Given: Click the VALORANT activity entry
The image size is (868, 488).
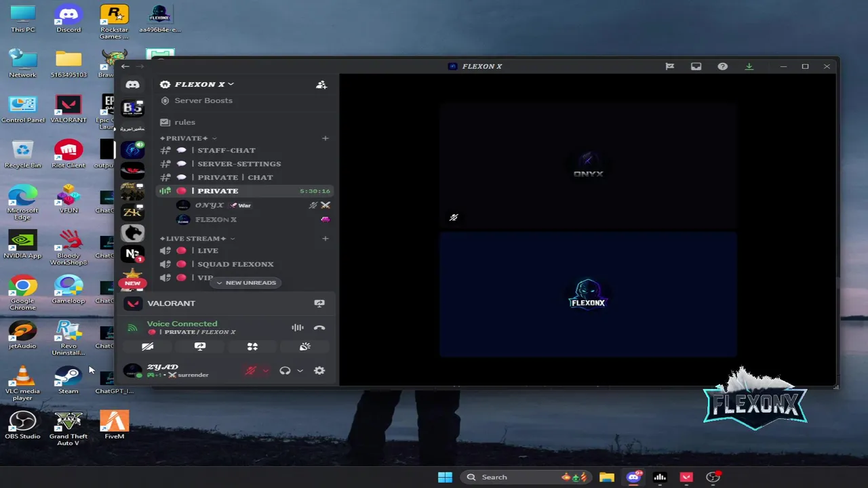Looking at the screenshot, I should (171, 304).
